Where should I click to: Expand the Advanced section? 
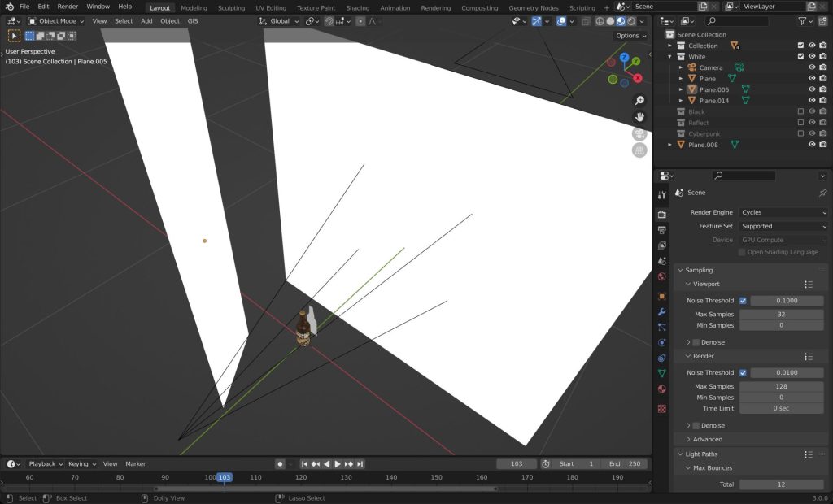[708, 439]
